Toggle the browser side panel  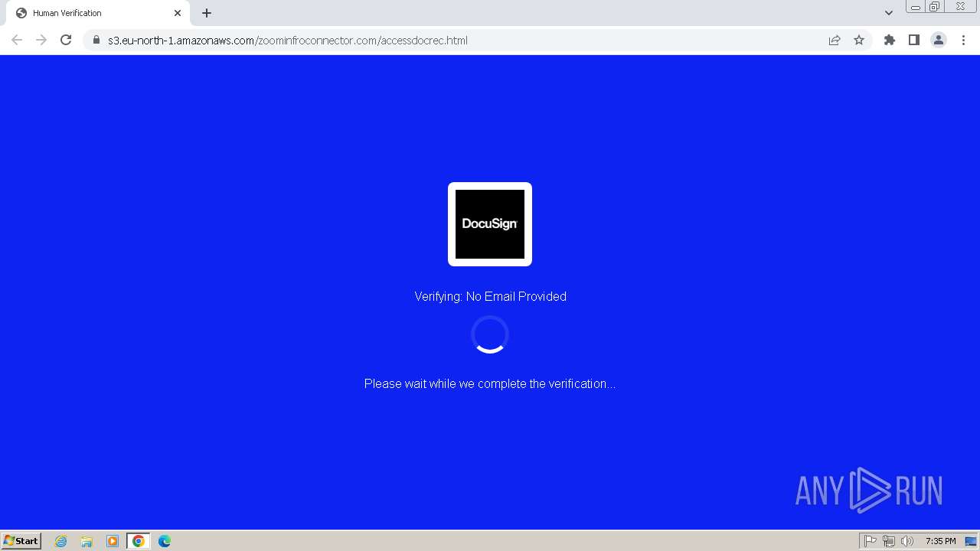pos(913,40)
